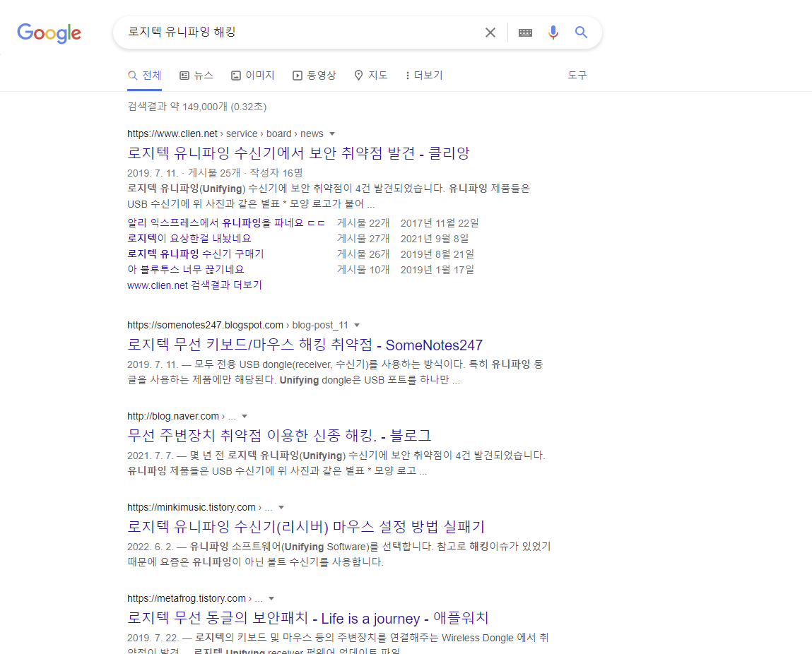Expand the arrow next to metafrog.tistory.com URL
This screenshot has width=812, height=654.
(x=271, y=599)
